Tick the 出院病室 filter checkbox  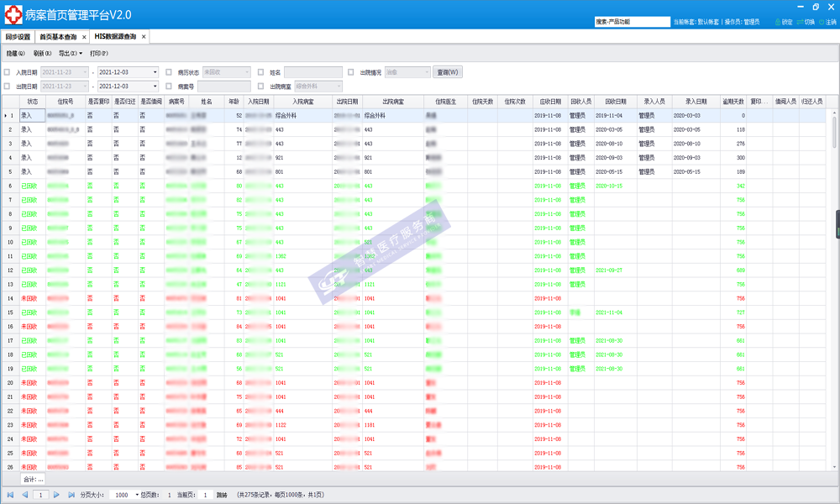(x=261, y=86)
